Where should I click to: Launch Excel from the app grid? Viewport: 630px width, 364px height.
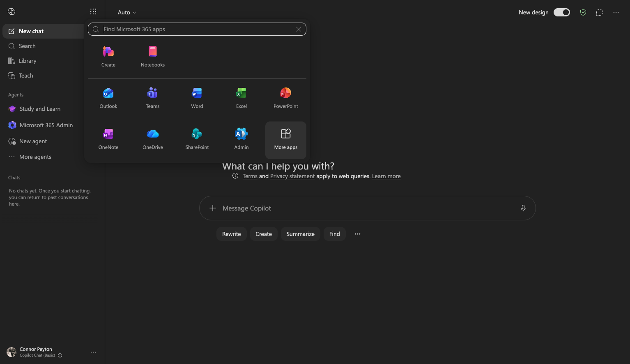click(x=241, y=98)
